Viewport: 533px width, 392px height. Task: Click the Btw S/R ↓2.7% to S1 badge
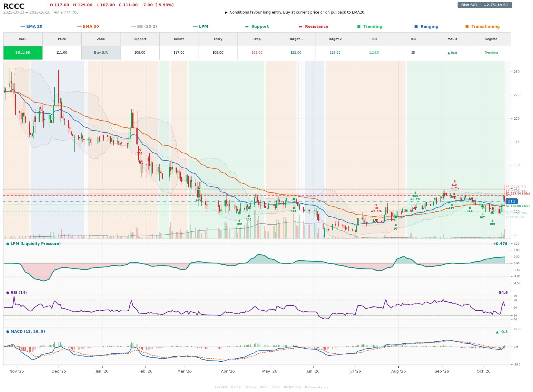484,5
